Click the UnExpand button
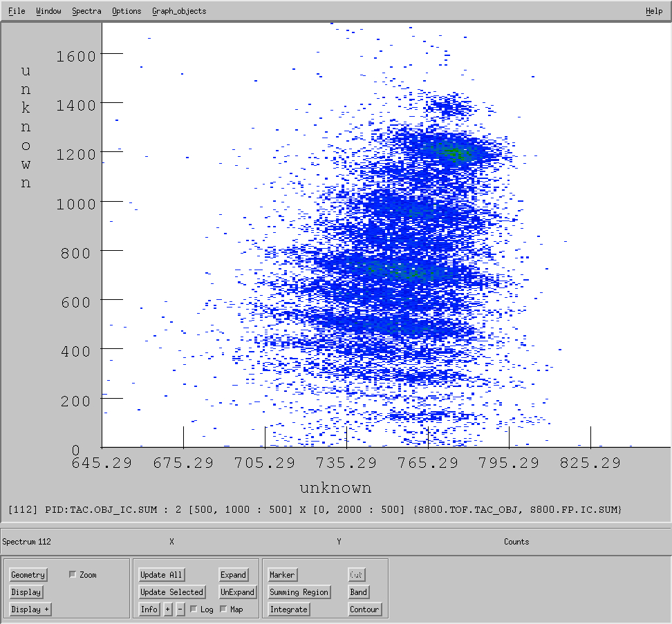The height and width of the screenshot is (624, 672). coord(237,592)
